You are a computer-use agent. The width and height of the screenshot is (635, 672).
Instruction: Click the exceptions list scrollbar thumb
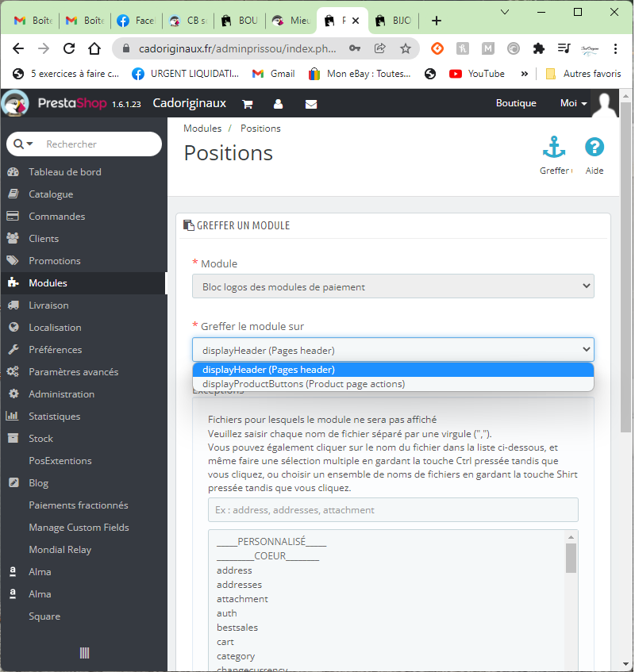(x=571, y=558)
